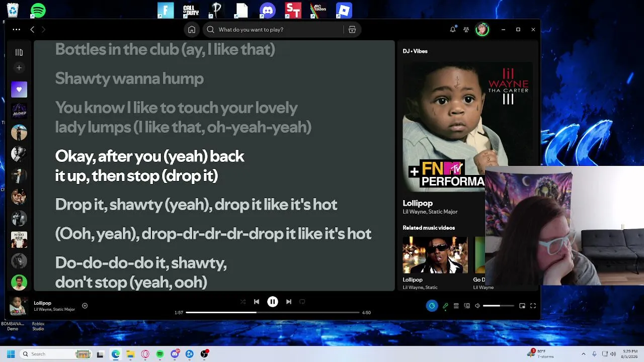The image size is (644, 362).
Task: Expand Your Library sidebar
Action: tap(19, 52)
